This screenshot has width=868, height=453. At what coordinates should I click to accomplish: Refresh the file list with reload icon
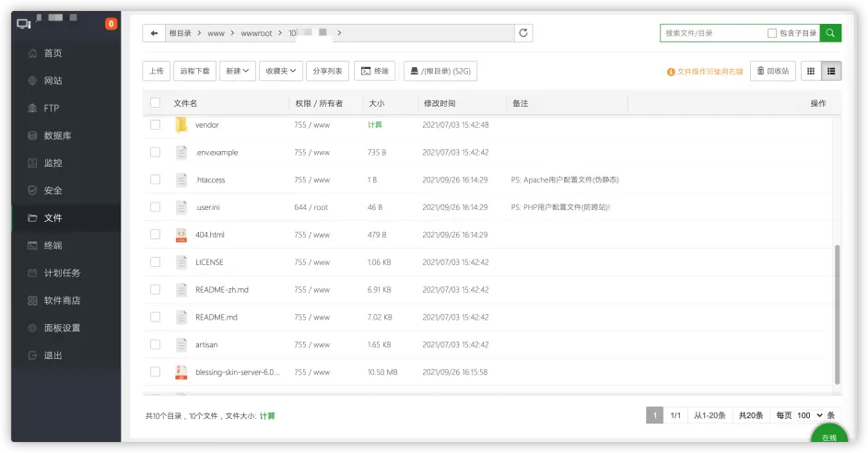[x=523, y=33]
